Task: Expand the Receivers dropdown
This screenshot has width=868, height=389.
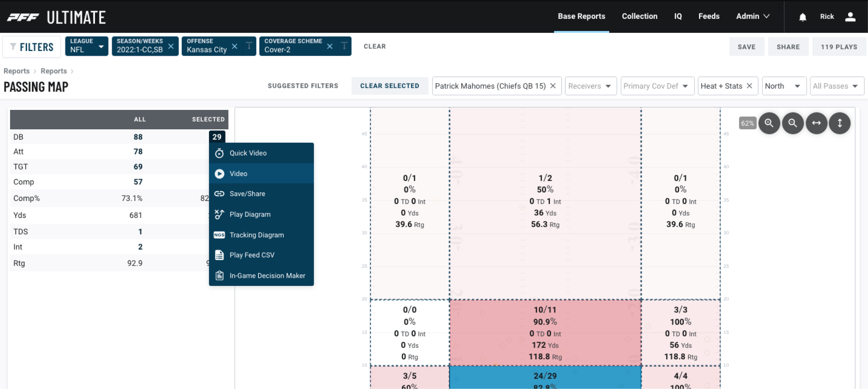Action: coord(590,86)
